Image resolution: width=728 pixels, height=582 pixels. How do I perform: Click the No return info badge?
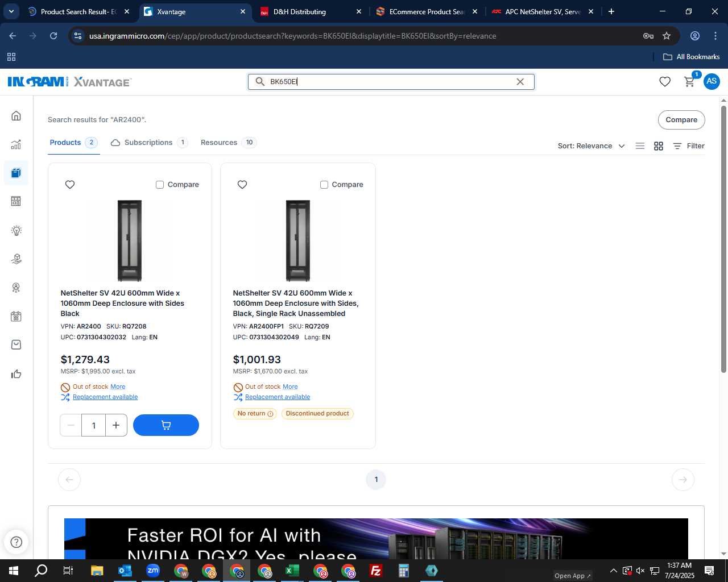255,414
